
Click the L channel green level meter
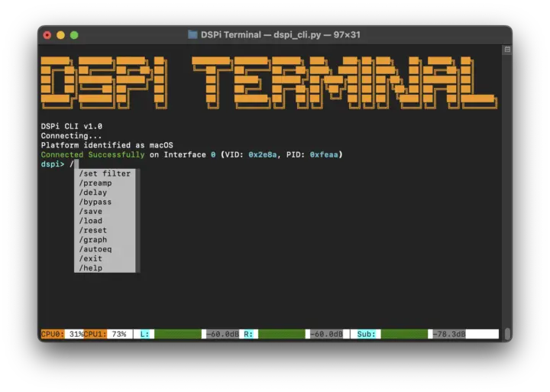click(178, 334)
